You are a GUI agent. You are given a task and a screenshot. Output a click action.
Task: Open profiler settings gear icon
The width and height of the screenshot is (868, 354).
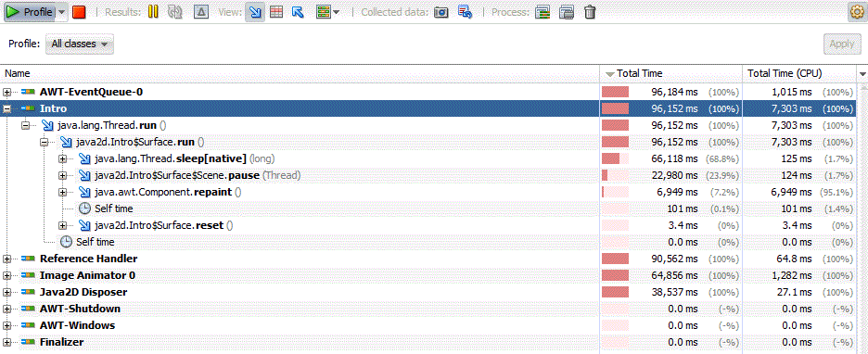click(857, 13)
